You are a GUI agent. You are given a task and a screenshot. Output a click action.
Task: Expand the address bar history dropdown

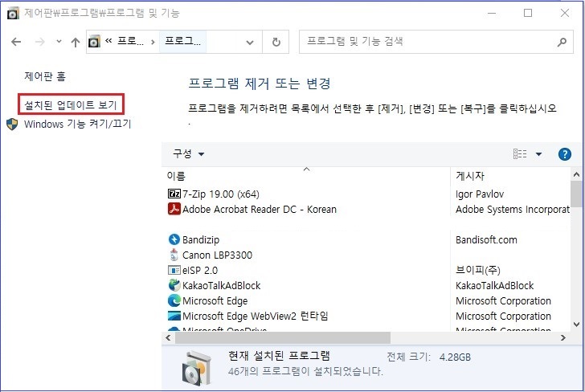[250, 43]
